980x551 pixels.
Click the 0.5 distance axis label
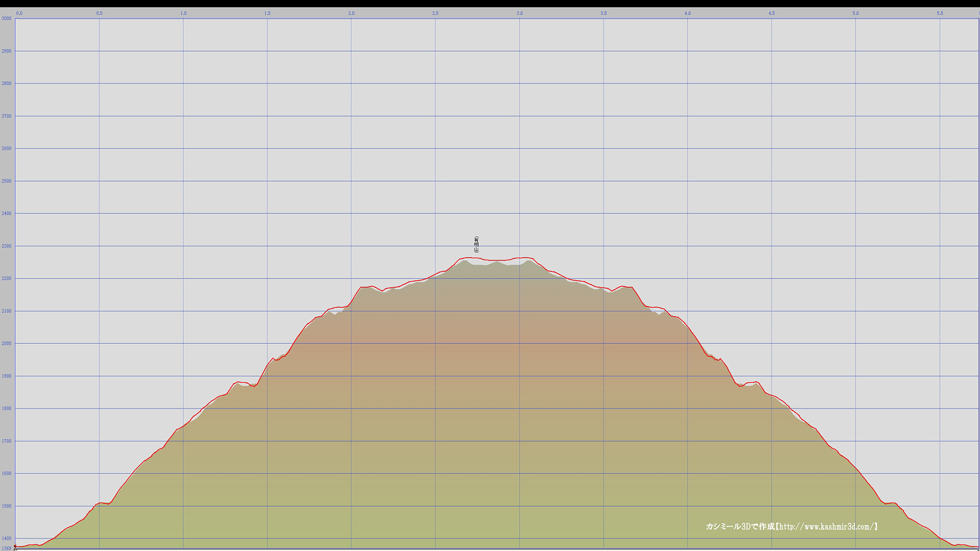[100, 13]
